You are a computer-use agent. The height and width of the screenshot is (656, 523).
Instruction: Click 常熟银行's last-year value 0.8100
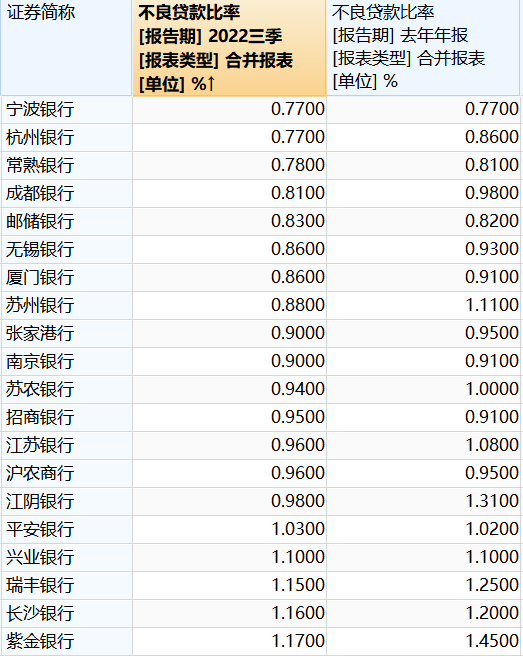tap(492, 165)
